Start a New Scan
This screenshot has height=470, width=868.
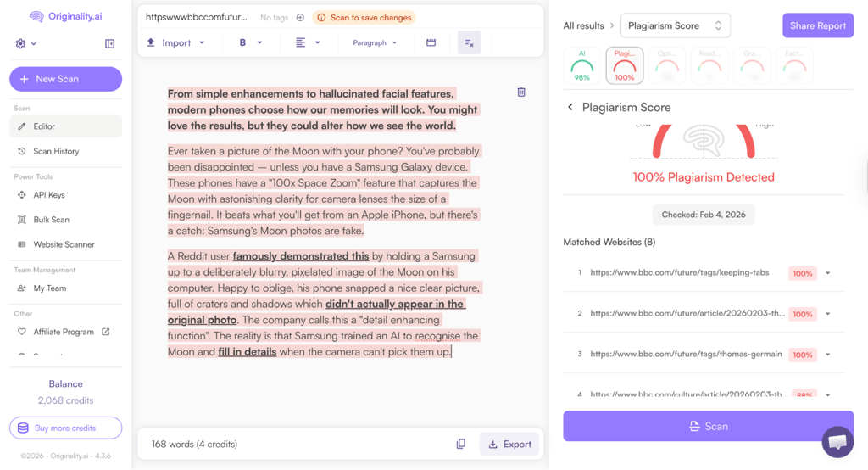click(66, 79)
